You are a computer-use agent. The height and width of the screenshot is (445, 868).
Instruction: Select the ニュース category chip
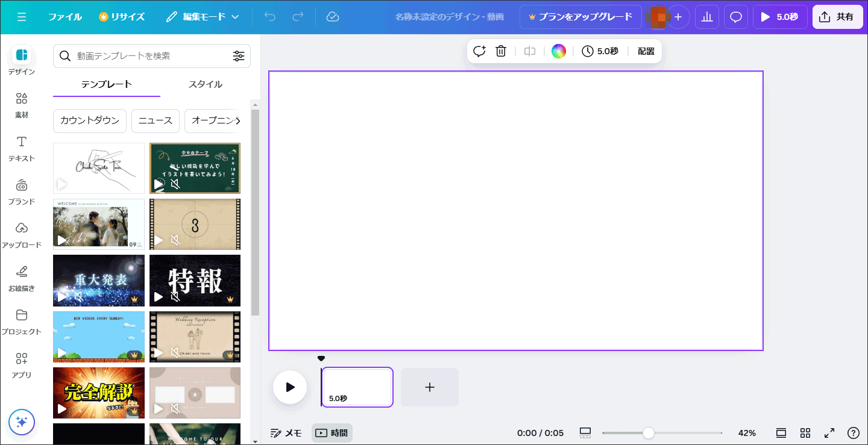point(156,120)
